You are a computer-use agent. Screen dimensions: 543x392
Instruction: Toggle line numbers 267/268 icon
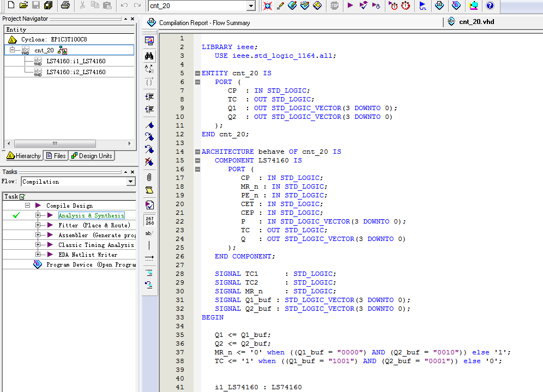[x=149, y=221]
